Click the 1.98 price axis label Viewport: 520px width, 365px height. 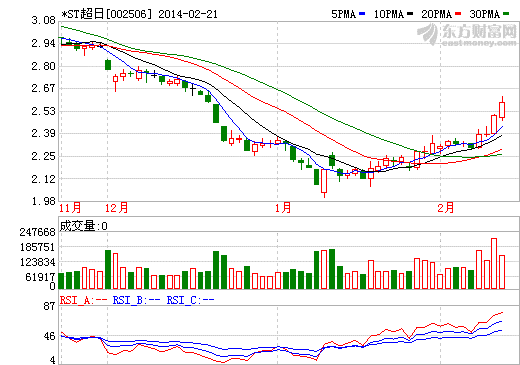[43, 201]
